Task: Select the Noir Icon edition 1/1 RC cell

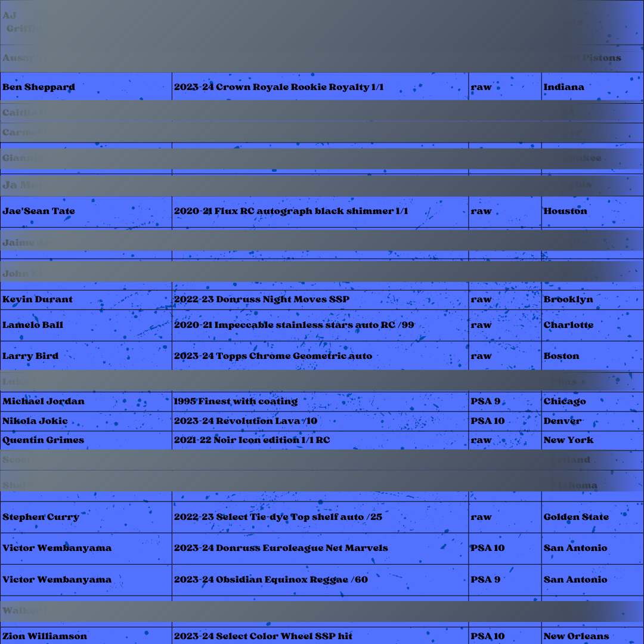Action: [252, 440]
